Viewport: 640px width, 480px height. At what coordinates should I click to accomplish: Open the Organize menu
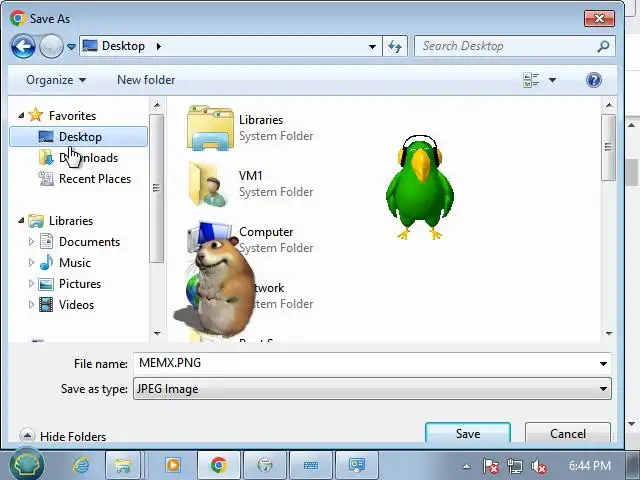pos(56,80)
